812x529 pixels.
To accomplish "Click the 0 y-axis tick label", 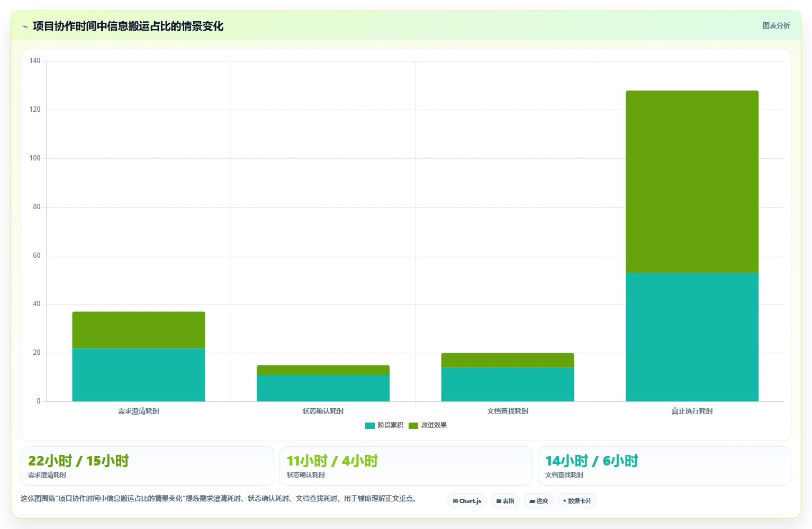I will click(x=39, y=401).
